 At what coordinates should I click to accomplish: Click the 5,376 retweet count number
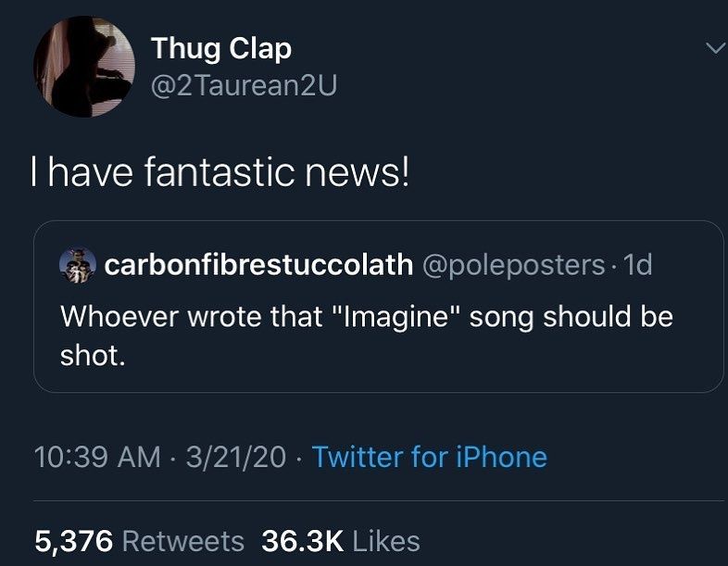(73, 541)
